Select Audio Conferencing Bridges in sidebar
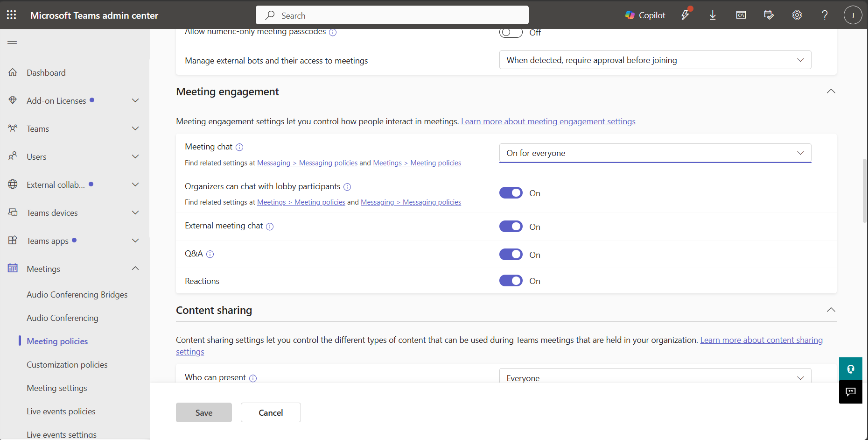This screenshot has height=440, width=868. tap(77, 295)
